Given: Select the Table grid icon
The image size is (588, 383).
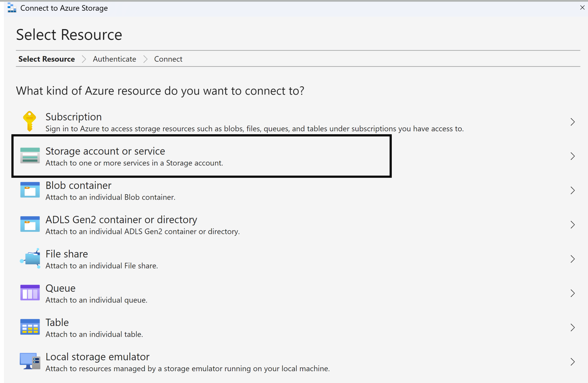Looking at the screenshot, I should point(30,327).
